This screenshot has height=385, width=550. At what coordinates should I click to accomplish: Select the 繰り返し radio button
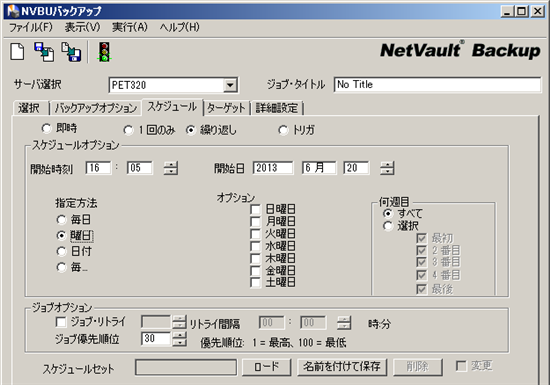tap(190, 130)
